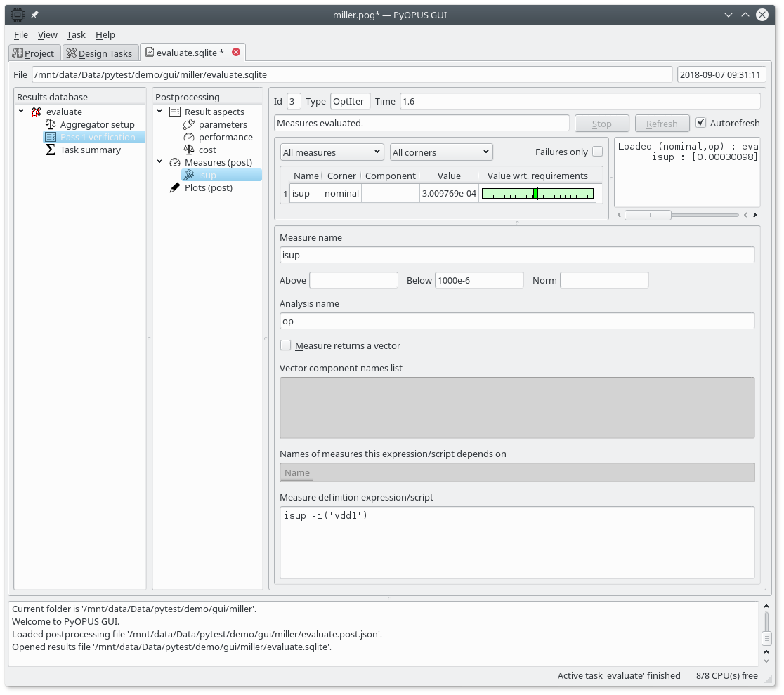
Task: Open the Task menu
Action: tap(76, 34)
